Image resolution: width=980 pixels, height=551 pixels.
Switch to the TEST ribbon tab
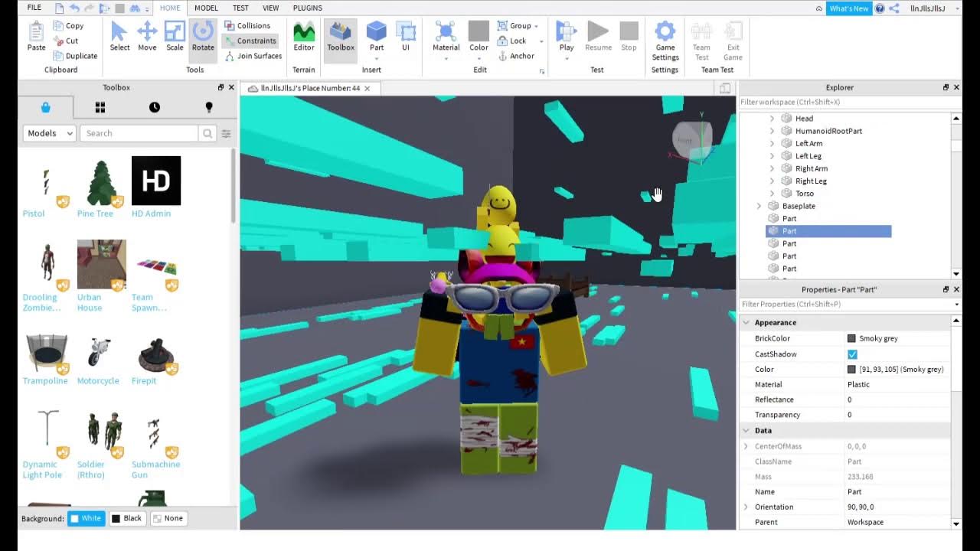[240, 8]
